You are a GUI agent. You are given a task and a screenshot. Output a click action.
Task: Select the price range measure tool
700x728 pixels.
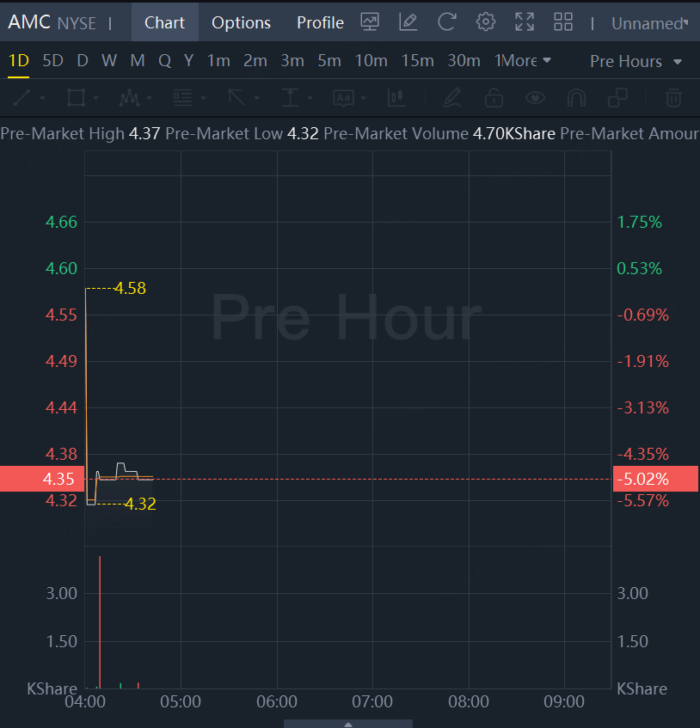[x=291, y=98]
